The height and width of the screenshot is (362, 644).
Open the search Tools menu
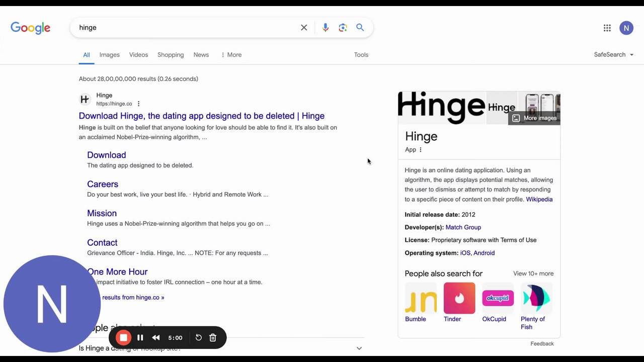(x=361, y=55)
